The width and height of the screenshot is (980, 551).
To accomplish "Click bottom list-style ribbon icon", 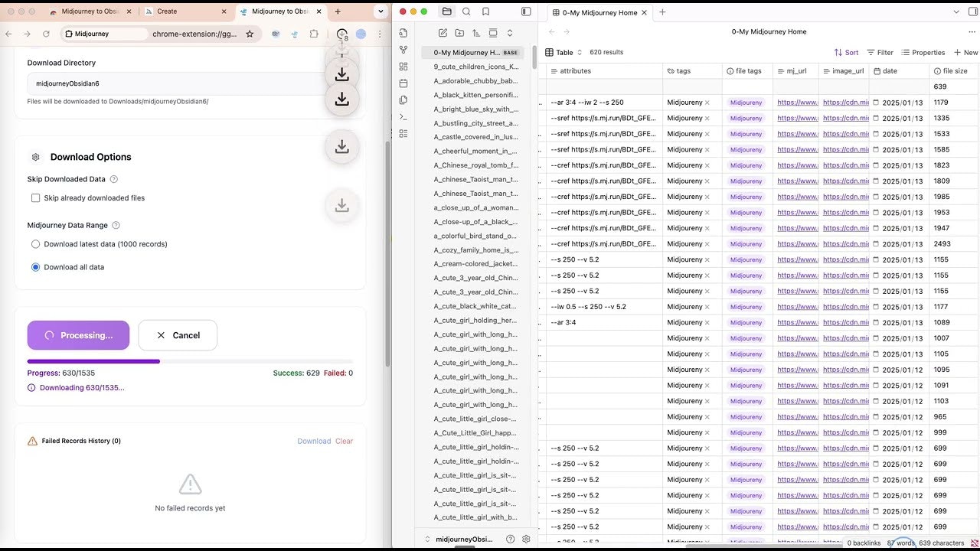I will (x=403, y=134).
